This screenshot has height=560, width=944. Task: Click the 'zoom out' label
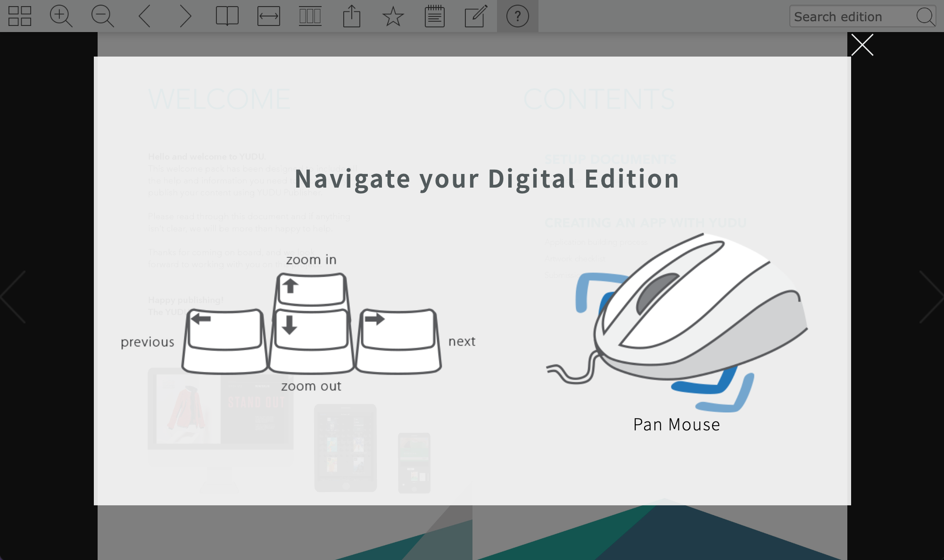[x=311, y=386]
